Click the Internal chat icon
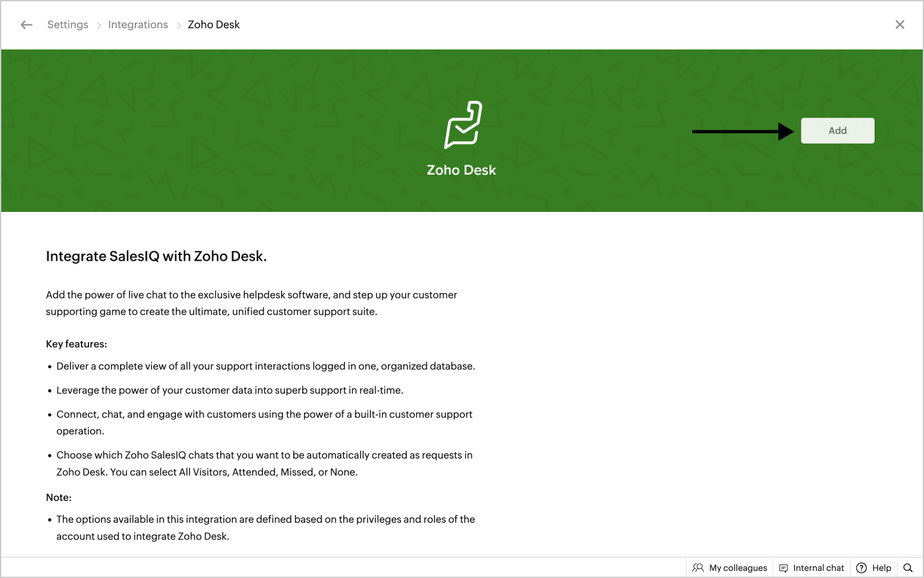The width and height of the screenshot is (924, 578). (x=783, y=568)
